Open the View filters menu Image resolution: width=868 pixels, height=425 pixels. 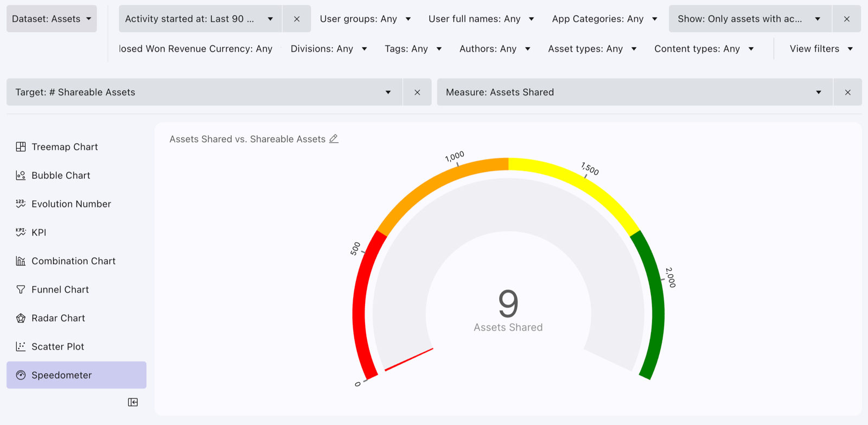pos(821,49)
